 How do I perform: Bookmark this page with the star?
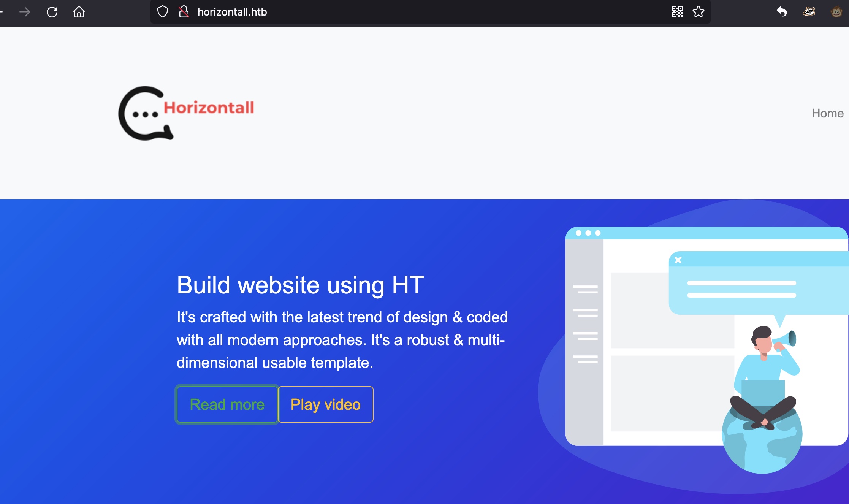pyautogui.click(x=699, y=12)
